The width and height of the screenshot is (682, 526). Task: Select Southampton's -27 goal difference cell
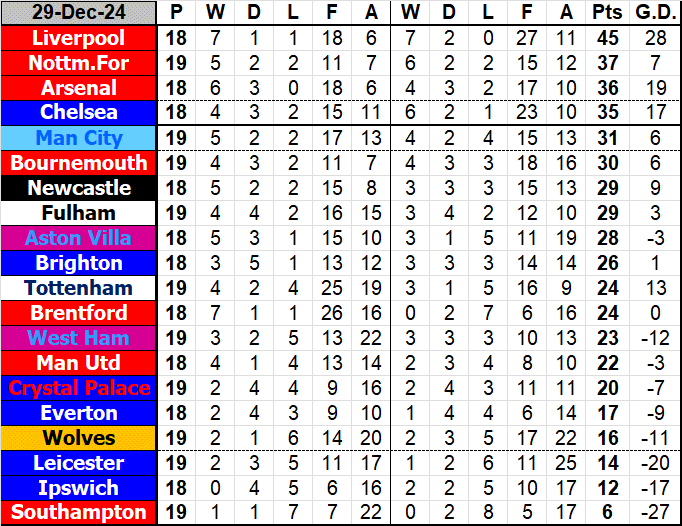(655, 513)
